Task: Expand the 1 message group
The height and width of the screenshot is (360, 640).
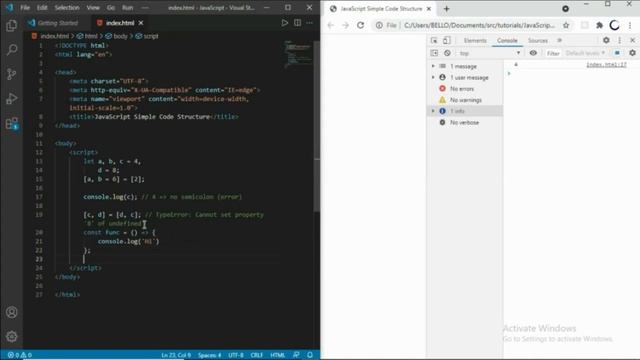Action: click(433, 66)
